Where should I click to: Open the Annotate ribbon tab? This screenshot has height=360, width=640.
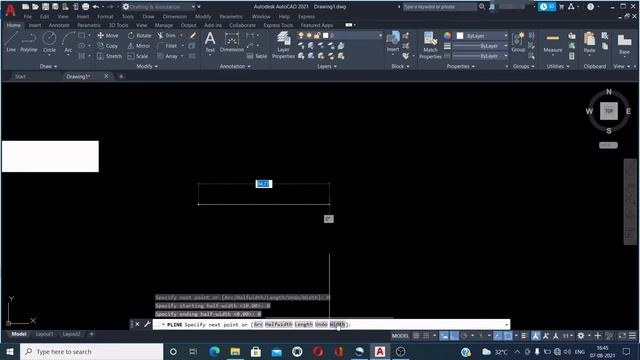point(59,25)
